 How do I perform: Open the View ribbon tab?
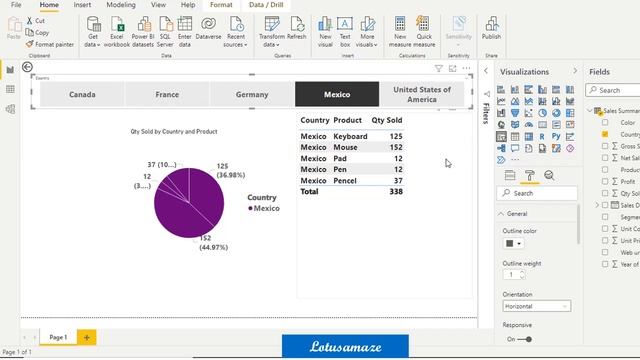click(x=158, y=5)
